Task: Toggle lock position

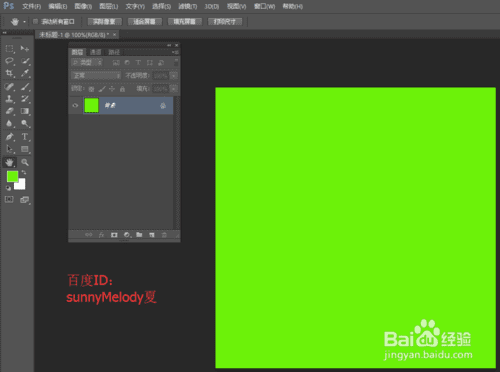Action: tap(112, 89)
